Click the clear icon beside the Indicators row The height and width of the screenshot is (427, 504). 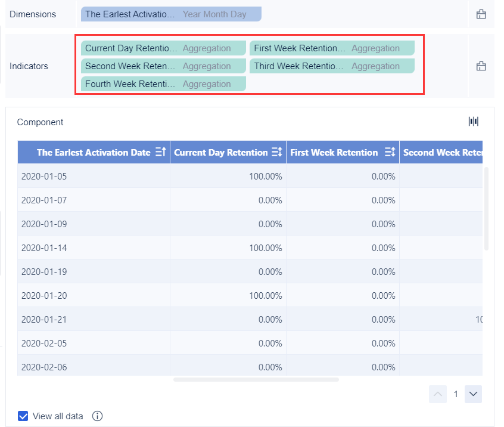point(481,66)
